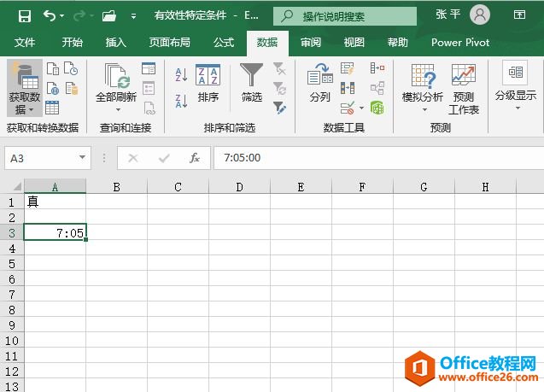This screenshot has height=392, width=544.
Task: Click the remove duplicates icon
Action: pyautogui.click(x=348, y=88)
